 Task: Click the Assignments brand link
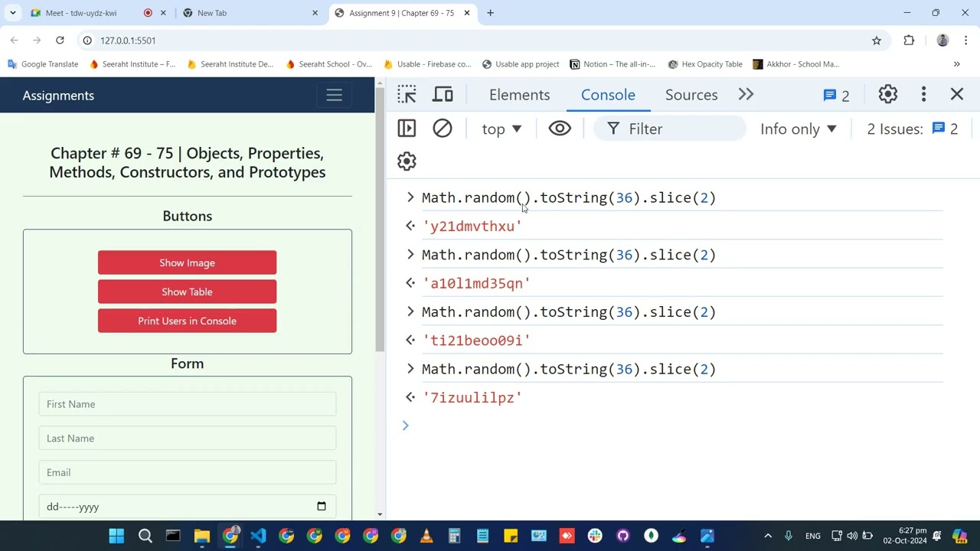coord(58,96)
